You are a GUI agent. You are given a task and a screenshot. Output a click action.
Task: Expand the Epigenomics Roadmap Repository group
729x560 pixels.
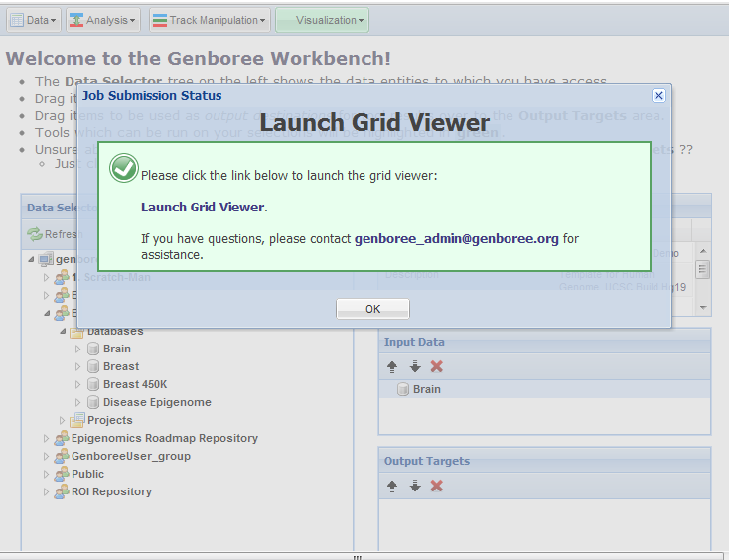pyautogui.click(x=46, y=439)
